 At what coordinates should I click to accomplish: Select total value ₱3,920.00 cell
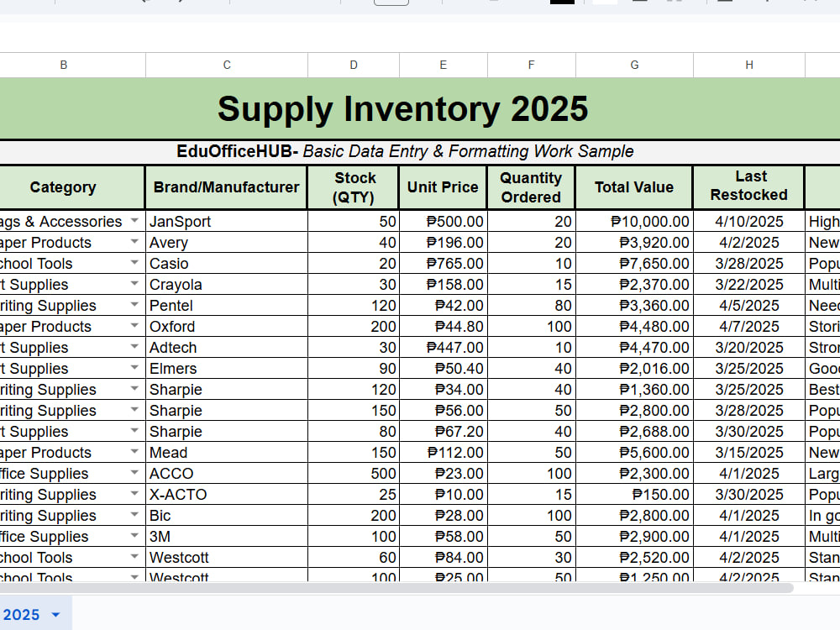[x=634, y=242]
